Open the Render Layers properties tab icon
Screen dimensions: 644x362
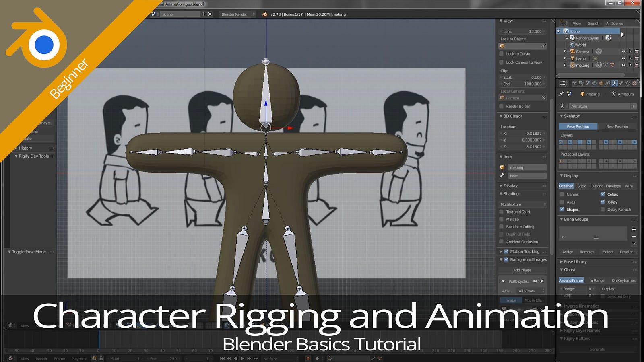click(581, 83)
